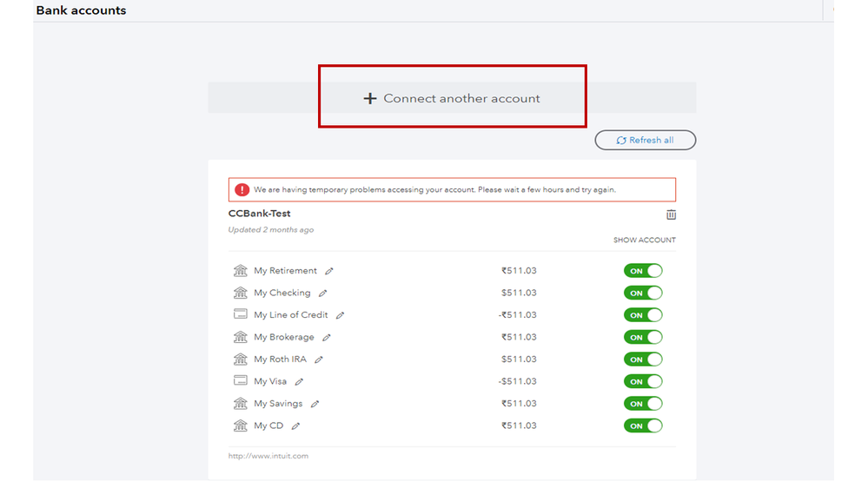The height and width of the screenshot is (488, 868).
Task: Turn off the My Retirement toggle
Action: coord(643,271)
